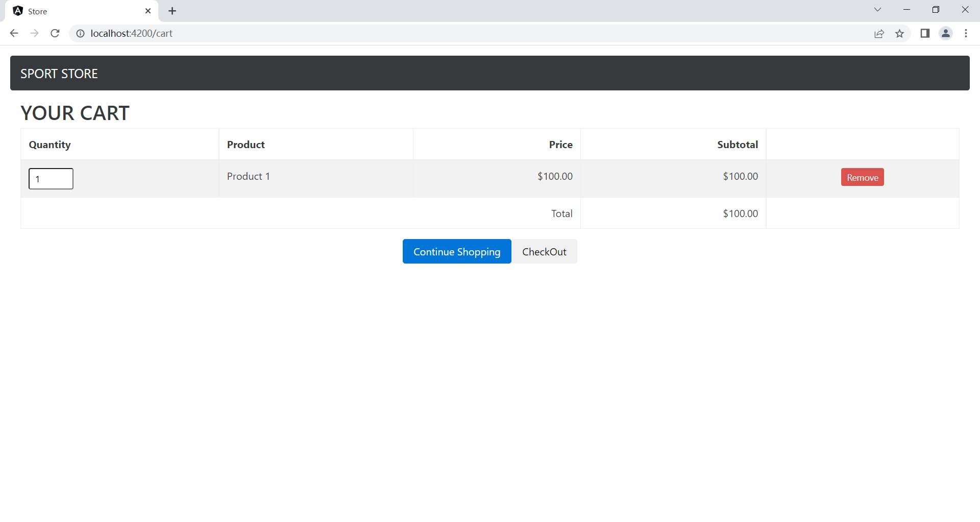Viewport: 980px width, 522px height.
Task: Focus the quantity field for Product 1
Action: [x=51, y=179]
